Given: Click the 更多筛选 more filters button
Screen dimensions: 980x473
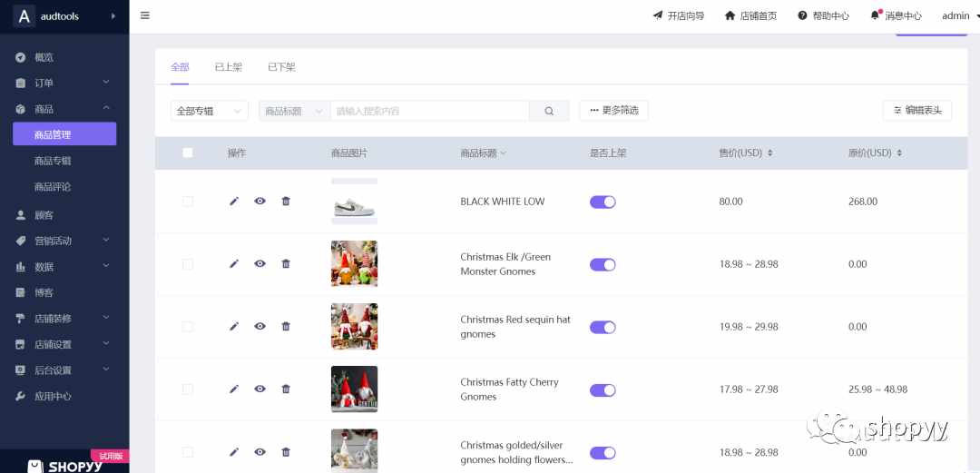Looking at the screenshot, I should (x=613, y=110).
